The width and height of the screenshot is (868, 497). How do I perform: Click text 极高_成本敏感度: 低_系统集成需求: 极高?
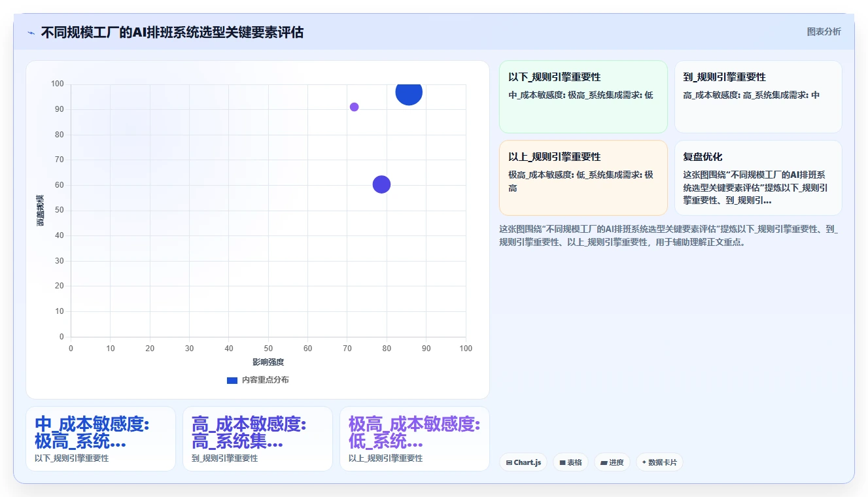pos(581,181)
